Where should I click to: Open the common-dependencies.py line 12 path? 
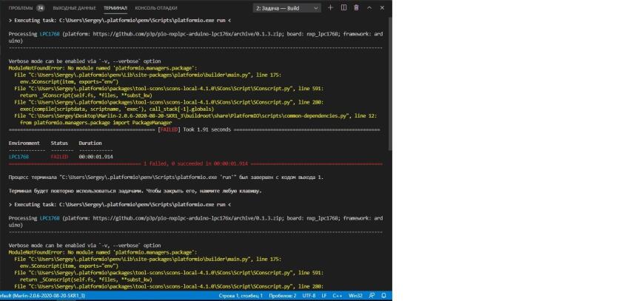tap(195, 116)
